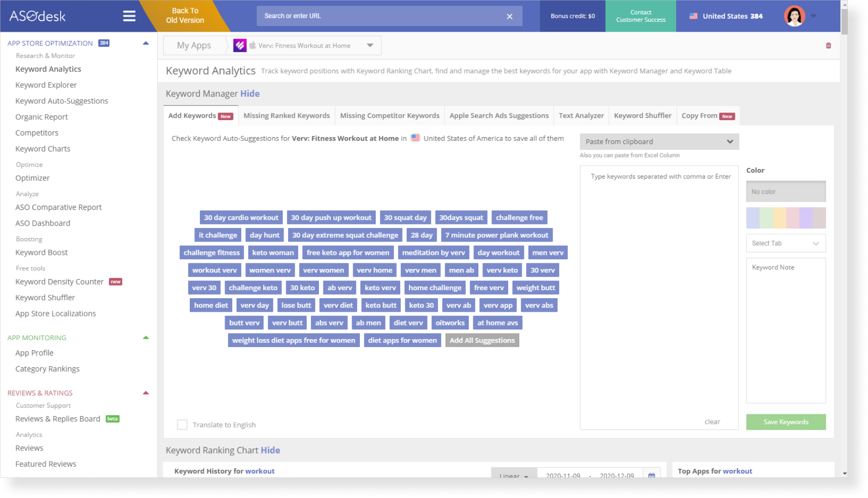Clear the search field with X icon
Screen dimensions: 868x498
pyautogui.click(x=510, y=16)
